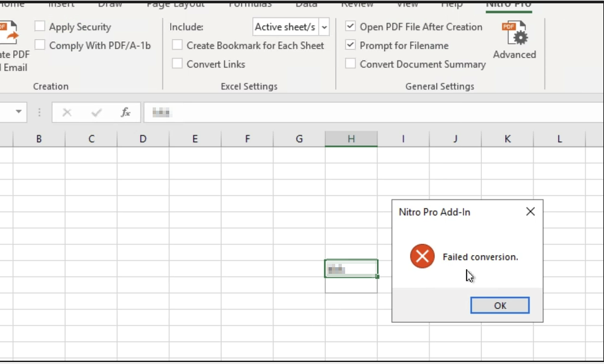The width and height of the screenshot is (604, 364).
Task: Click the active cell in column H
Action: [x=351, y=269]
